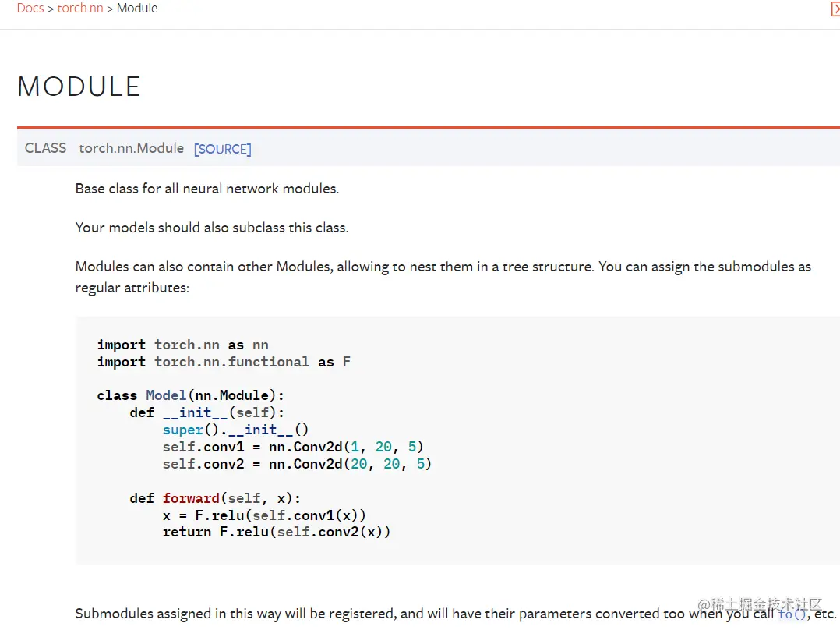
Task: Click the sentence beginning "Submodules assigned in this way"
Action: coord(456,614)
